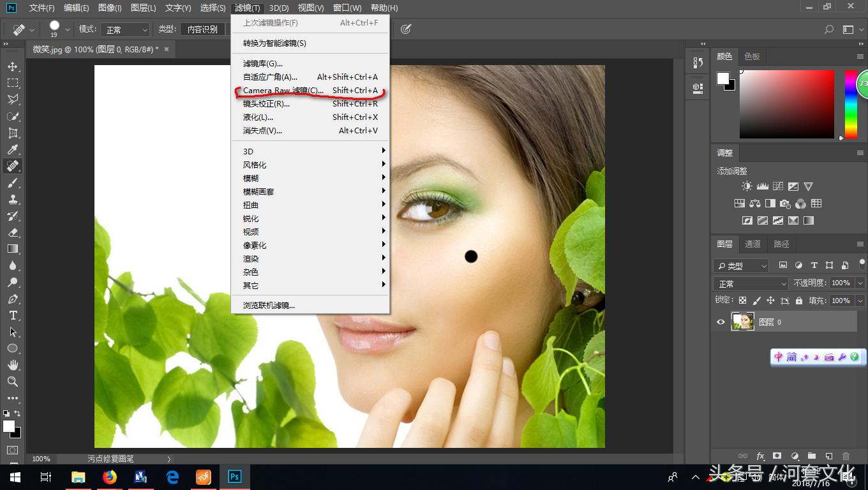Open the blend mode dropdown showing 正常
Image resolution: width=868 pixels, height=490 pixels.
click(x=750, y=283)
